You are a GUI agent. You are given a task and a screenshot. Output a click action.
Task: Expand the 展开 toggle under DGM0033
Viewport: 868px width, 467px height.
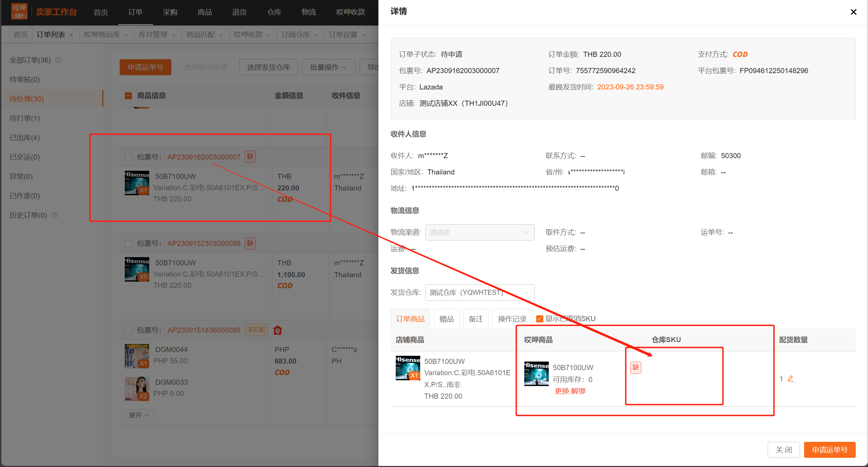point(139,415)
